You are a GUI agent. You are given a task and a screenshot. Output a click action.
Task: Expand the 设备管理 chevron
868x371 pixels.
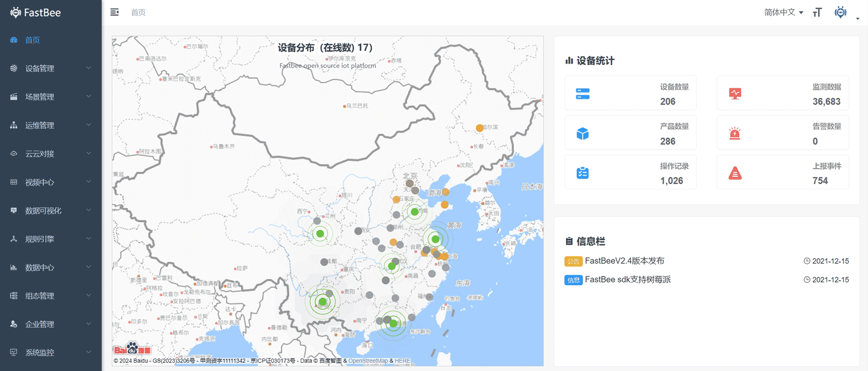pyautogui.click(x=89, y=68)
